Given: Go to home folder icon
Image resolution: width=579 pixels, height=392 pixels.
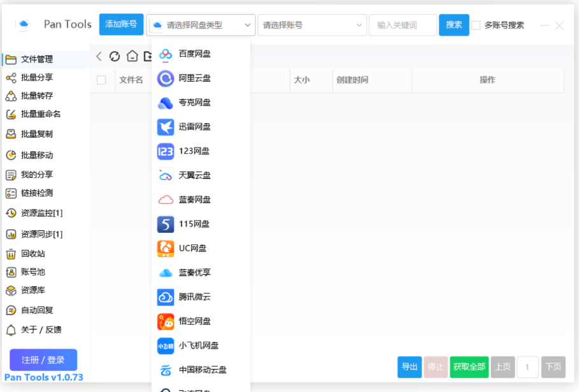Looking at the screenshot, I should tap(132, 56).
